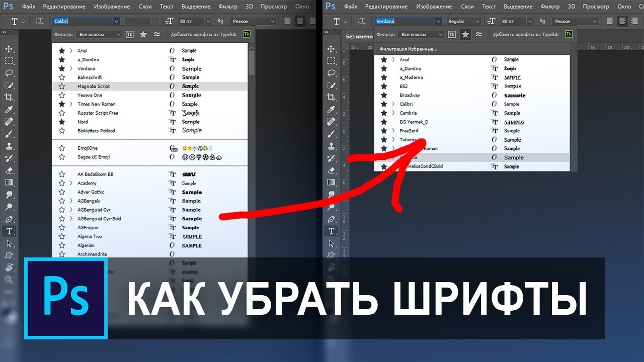Expand FreeSerif font family chevron
The width and height of the screenshot is (644, 362).
[393, 131]
